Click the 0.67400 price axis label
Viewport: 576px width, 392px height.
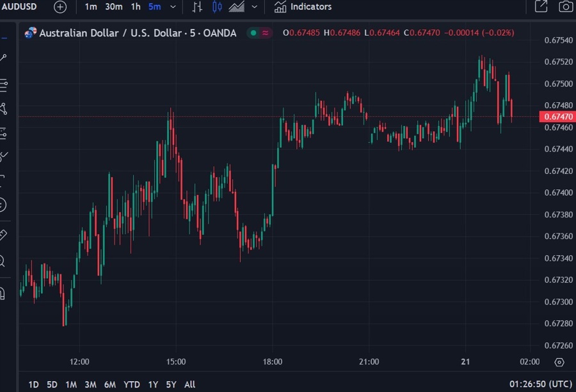(x=558, y=192)
